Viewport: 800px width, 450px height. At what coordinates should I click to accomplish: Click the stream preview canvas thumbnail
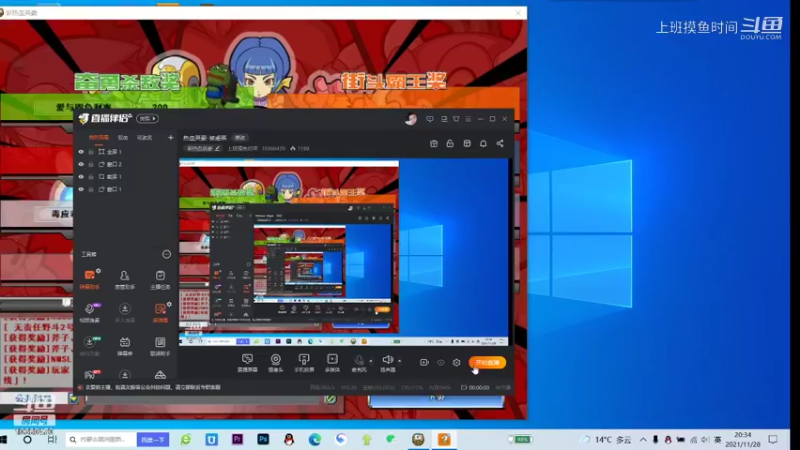pyautogui.click(x=344, y=253)
